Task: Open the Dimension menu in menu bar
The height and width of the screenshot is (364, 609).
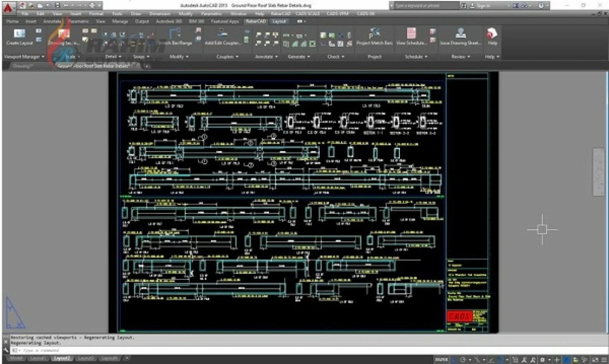Action: (160, 14)
